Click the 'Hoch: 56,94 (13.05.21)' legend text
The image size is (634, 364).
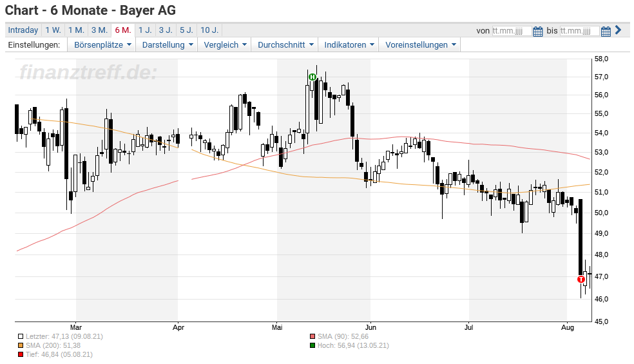pyautogui.click(x=353, y=345)
